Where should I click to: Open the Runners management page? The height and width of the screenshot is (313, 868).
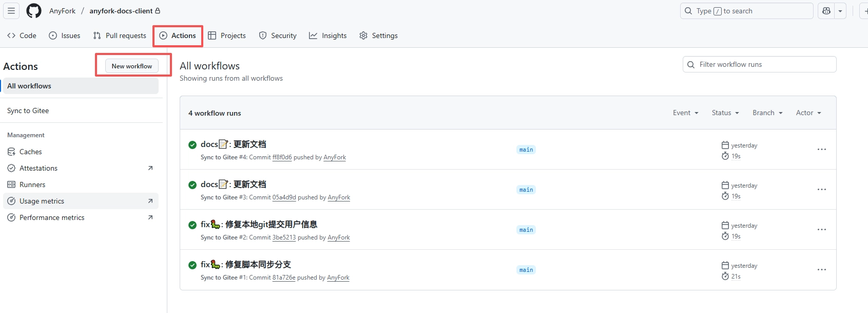pyautogui.click(x=32, y=185)
